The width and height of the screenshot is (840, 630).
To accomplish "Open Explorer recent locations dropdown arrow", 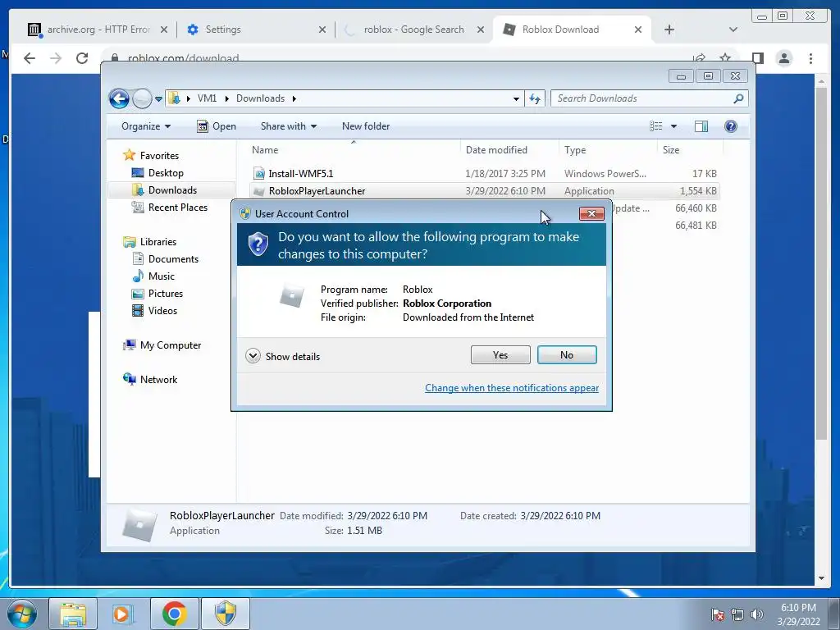I will [x=158, y=99].
